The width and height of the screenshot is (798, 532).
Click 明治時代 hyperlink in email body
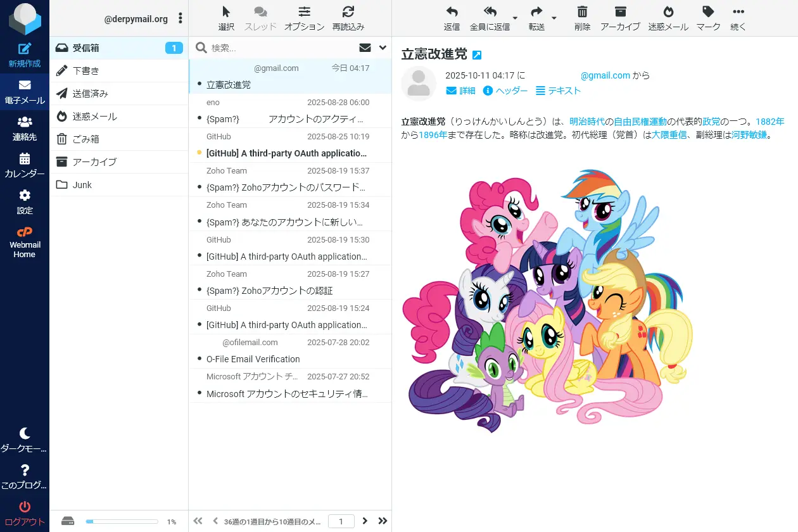(586, 122)
